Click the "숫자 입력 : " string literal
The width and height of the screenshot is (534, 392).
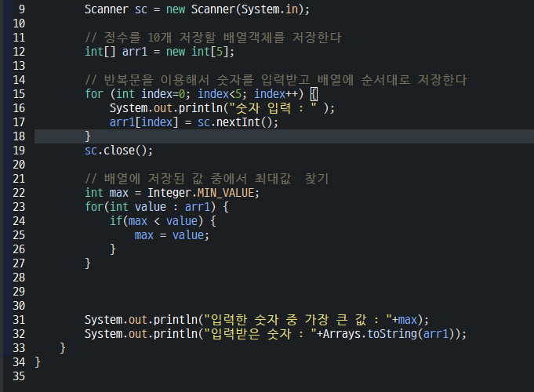click(273, 108)
